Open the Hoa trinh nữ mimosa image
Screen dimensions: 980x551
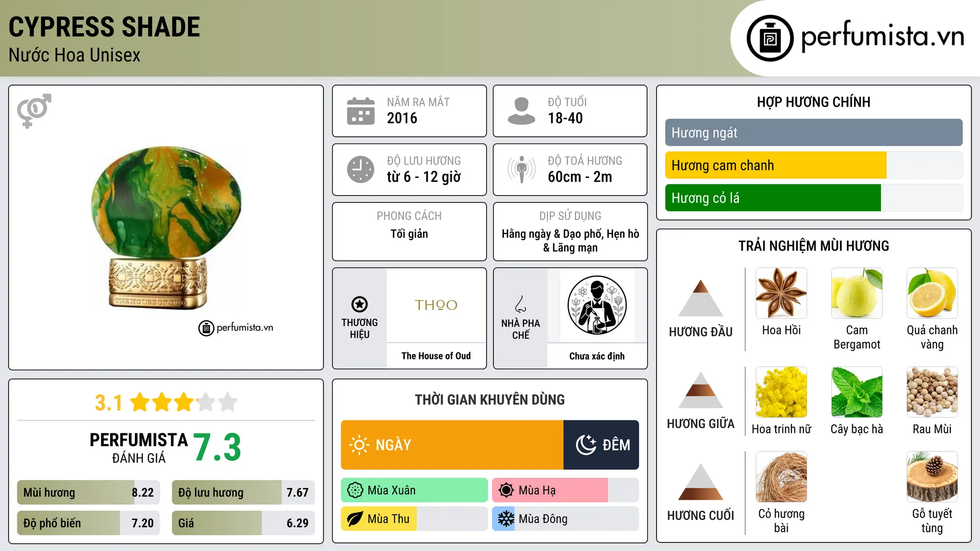(781, 392)
